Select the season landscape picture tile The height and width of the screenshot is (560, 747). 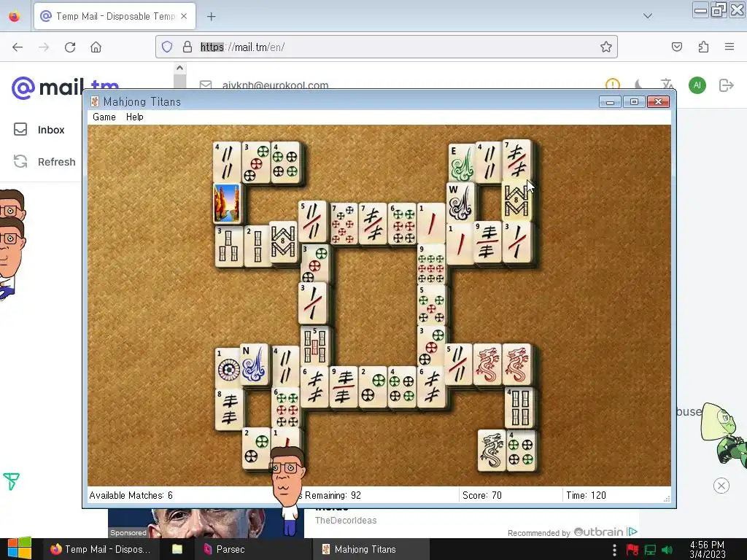pos(227,203)
